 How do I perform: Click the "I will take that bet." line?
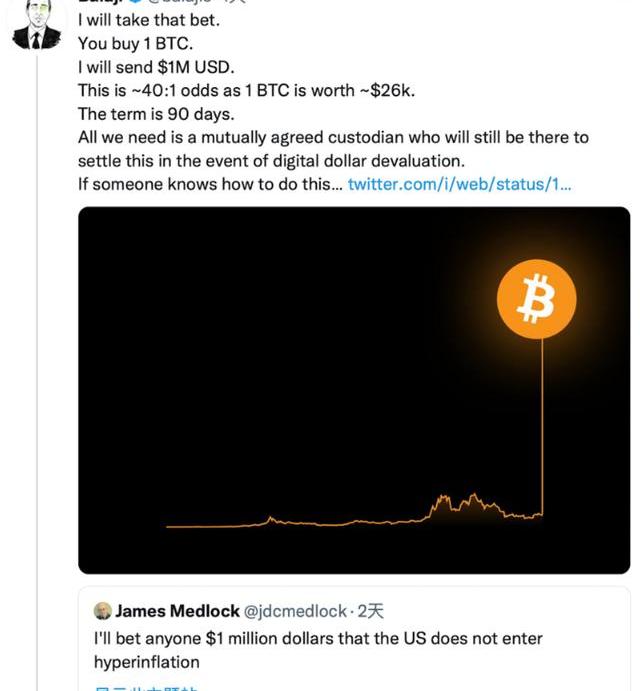148,20
